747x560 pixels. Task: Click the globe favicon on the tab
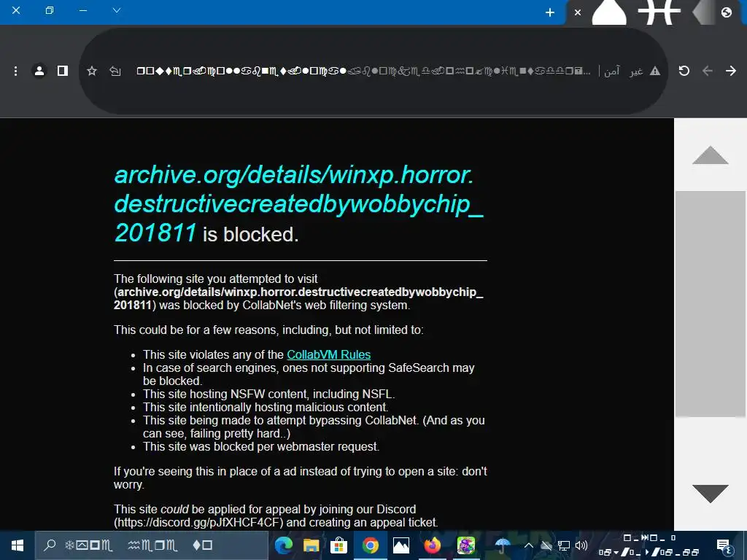(x=727, y=12)
